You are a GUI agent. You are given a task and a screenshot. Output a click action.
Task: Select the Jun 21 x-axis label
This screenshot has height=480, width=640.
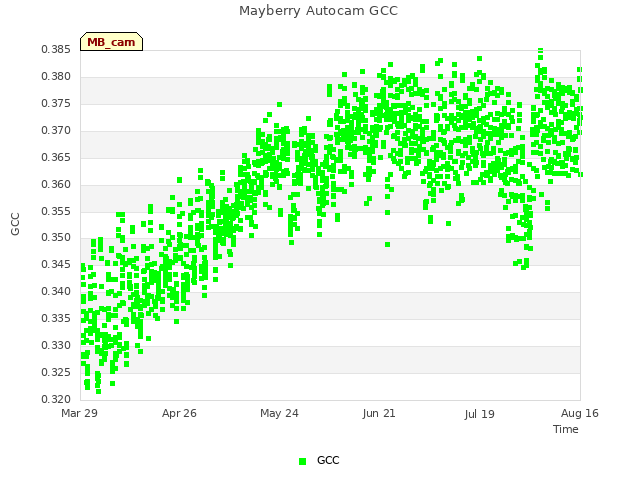(379, 413)
